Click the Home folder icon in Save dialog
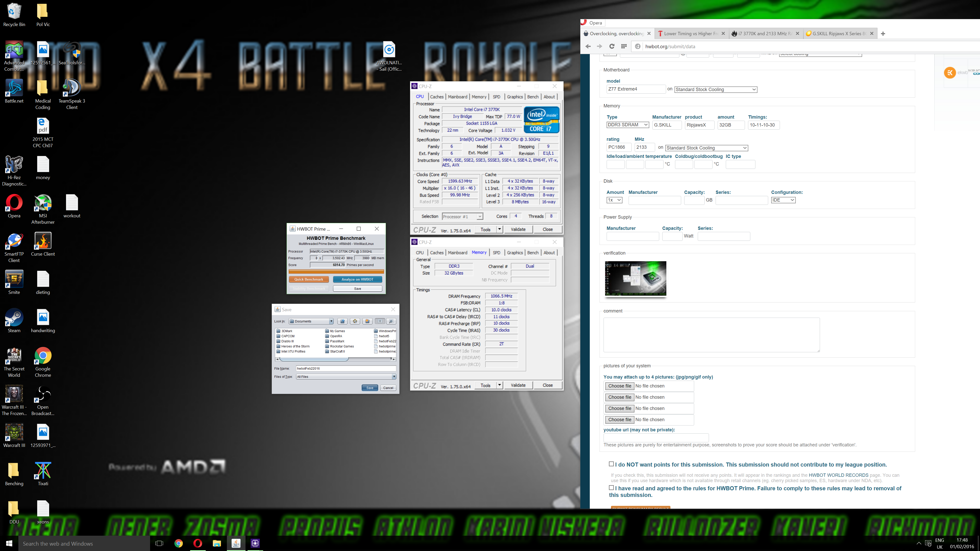980x551 pixels. point(355,321)
